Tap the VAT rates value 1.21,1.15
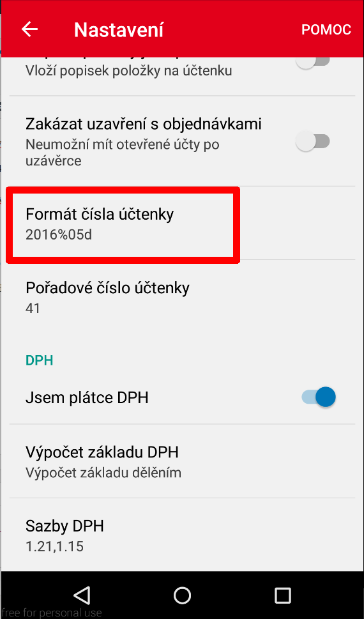This screenshot has height=619, width=364. [54, 546]
